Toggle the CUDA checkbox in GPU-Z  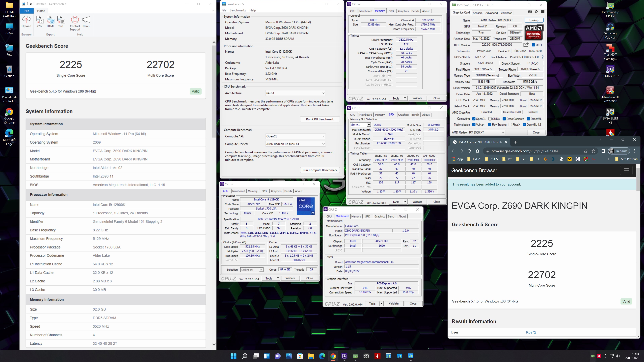pyautogui.click(x=490, y=119)
